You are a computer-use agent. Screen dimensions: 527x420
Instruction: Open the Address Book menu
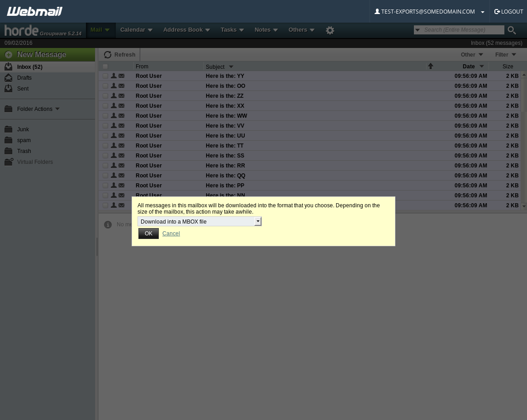point(183,30)
